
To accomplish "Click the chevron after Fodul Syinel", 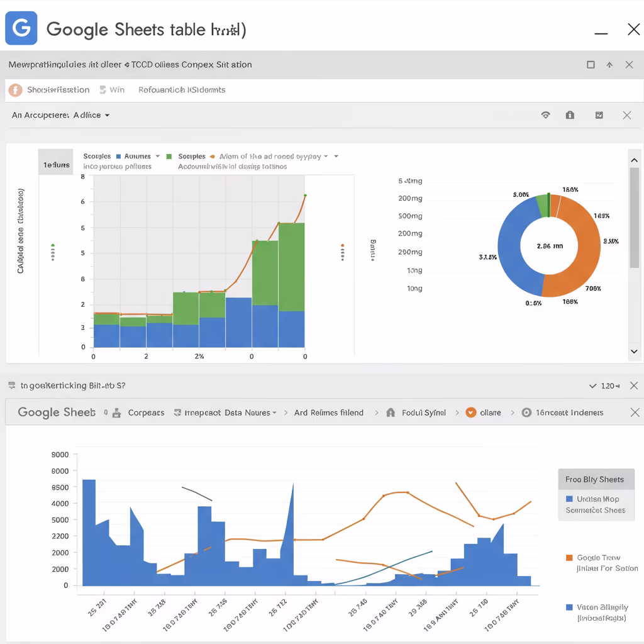I will pos(457,413).
